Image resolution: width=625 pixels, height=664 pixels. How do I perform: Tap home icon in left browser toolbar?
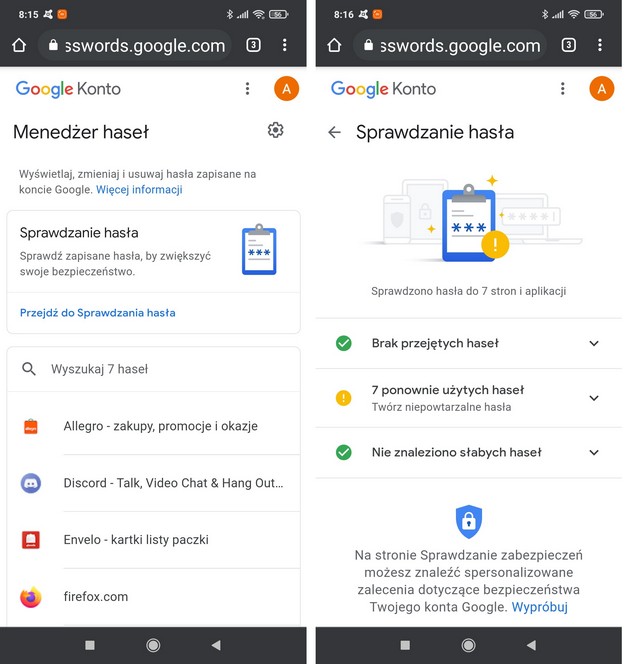[x=19, y=45]
